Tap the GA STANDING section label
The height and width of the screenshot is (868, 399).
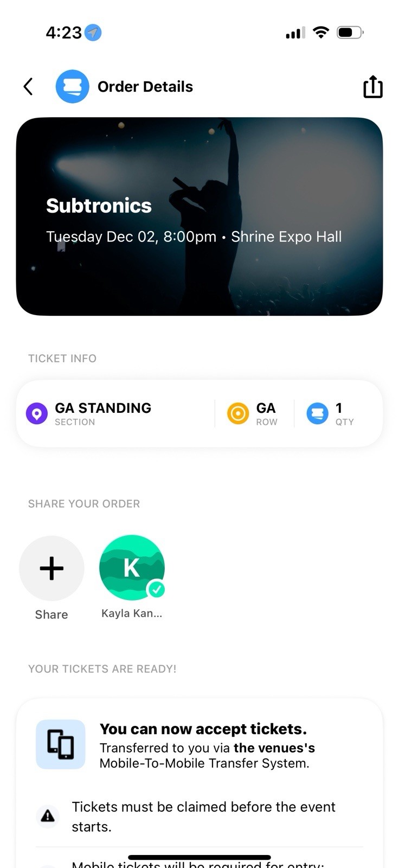(103, 408)
